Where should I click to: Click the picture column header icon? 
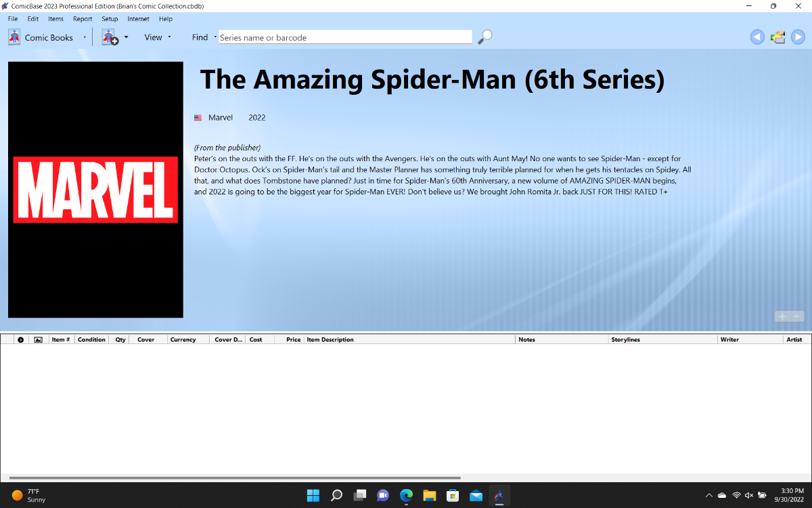[x=39, y=339]
